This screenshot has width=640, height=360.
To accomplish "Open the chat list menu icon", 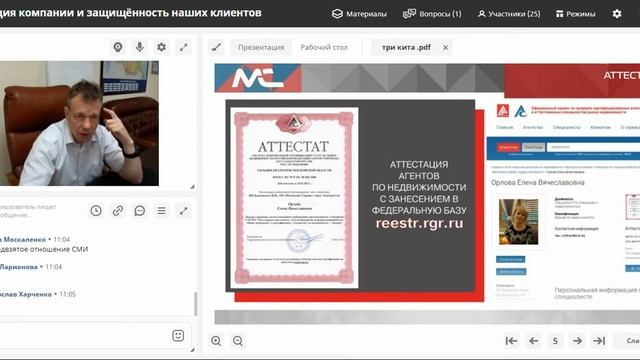I will [x=162, y=211].
